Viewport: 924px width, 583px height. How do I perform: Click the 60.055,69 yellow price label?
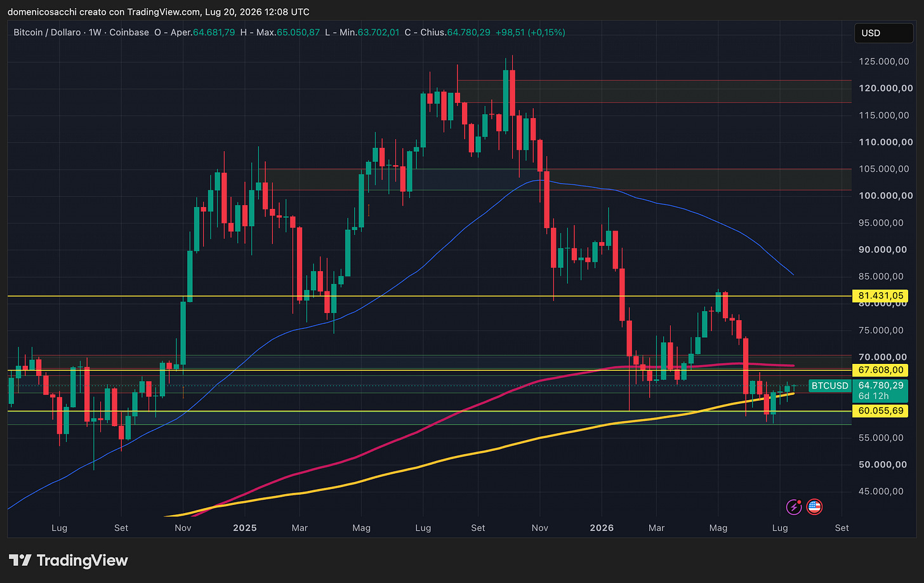pos(881,411)
